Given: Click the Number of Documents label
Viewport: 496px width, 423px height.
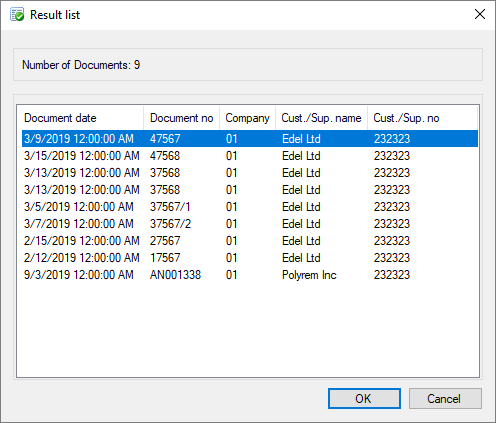Looking at the screenshot, I should click(81, 65).
